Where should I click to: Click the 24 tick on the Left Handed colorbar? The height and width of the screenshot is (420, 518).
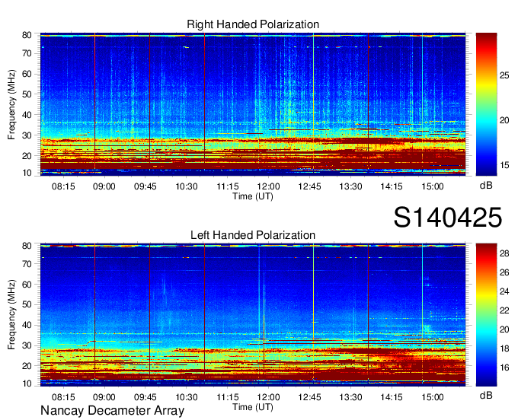point(504,291)
